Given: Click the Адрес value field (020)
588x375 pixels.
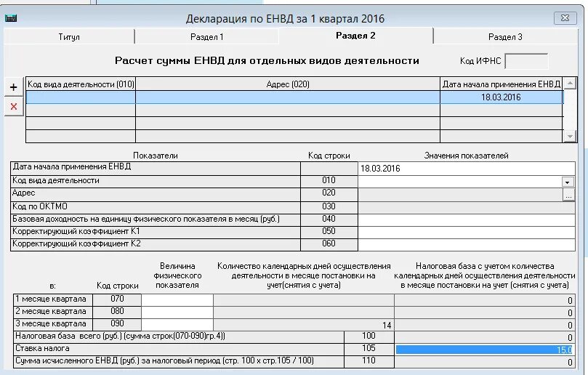Looking at the screenshot, I should [461, 195].
